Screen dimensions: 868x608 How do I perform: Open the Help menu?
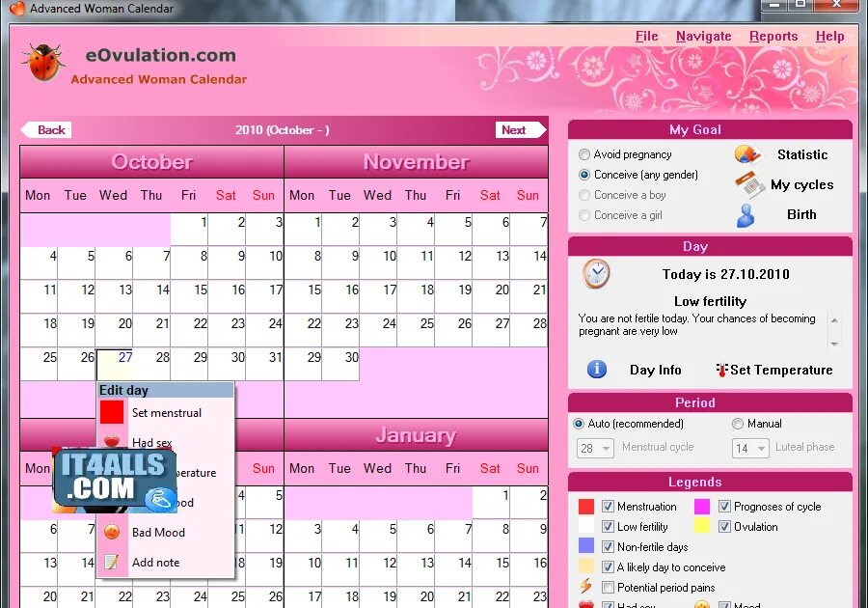829,37
